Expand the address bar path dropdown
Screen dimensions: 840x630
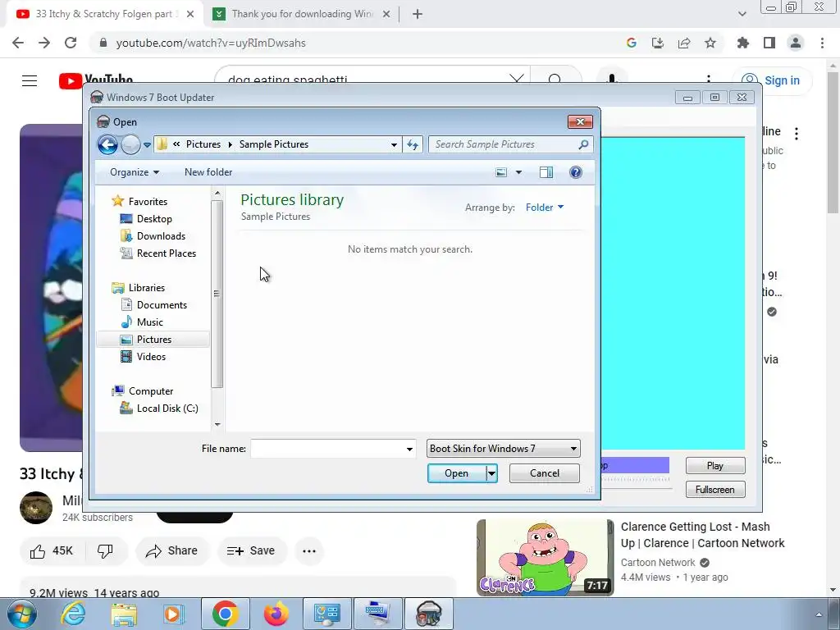(x=394, y=144)
